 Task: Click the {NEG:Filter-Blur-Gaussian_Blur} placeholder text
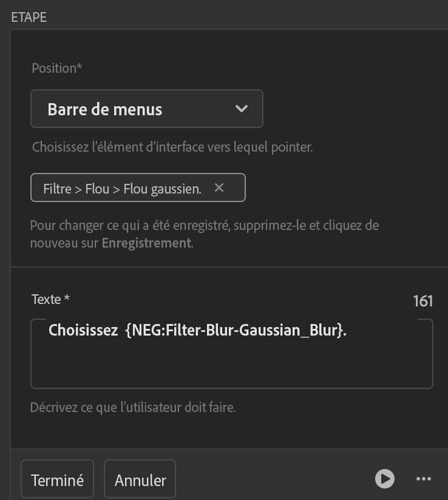[234, 331]
